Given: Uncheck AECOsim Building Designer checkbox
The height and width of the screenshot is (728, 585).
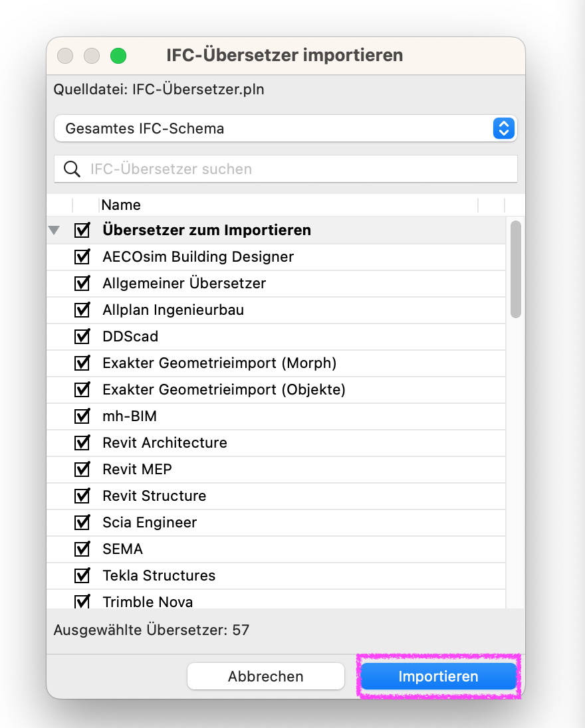Looking at the screenshot, I should pos(82,257).
